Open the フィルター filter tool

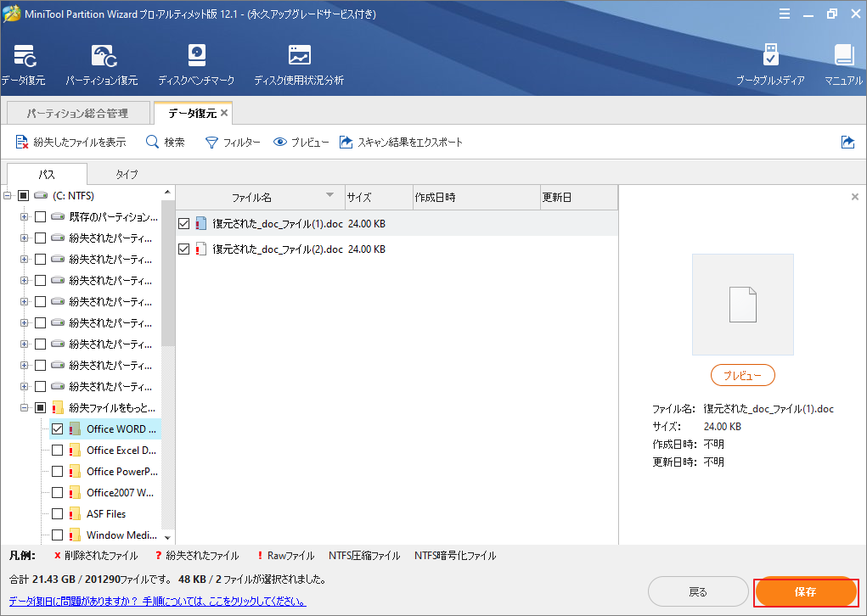(x=232, y=142)
